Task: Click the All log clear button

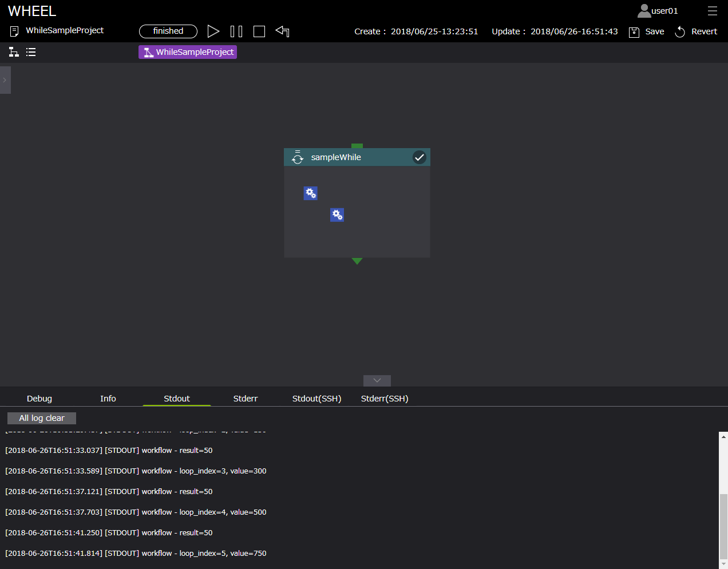Action: pyautogui.click(x=42, y=418)
